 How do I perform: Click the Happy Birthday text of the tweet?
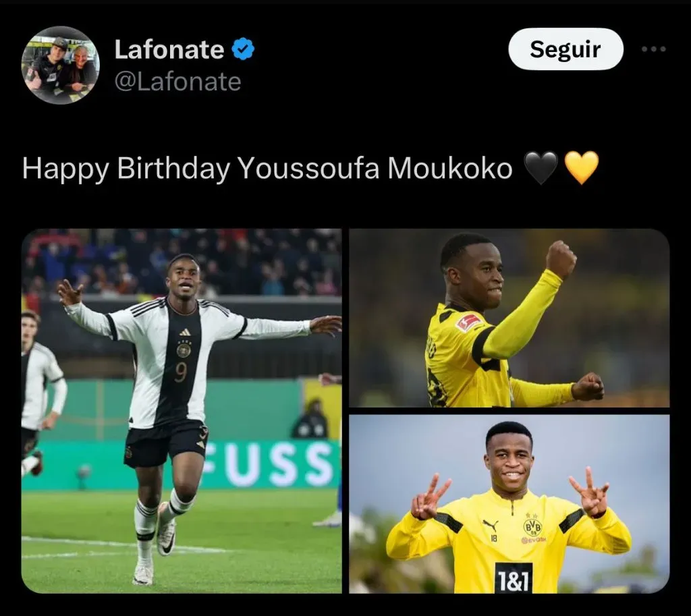(x=126, y=169)
